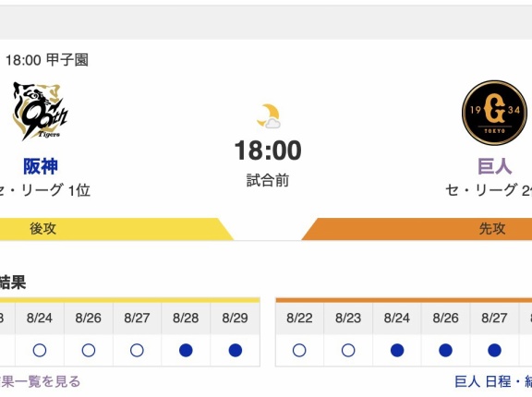Click Hanshin's 8/27 win circle

[x=137, y=350]
